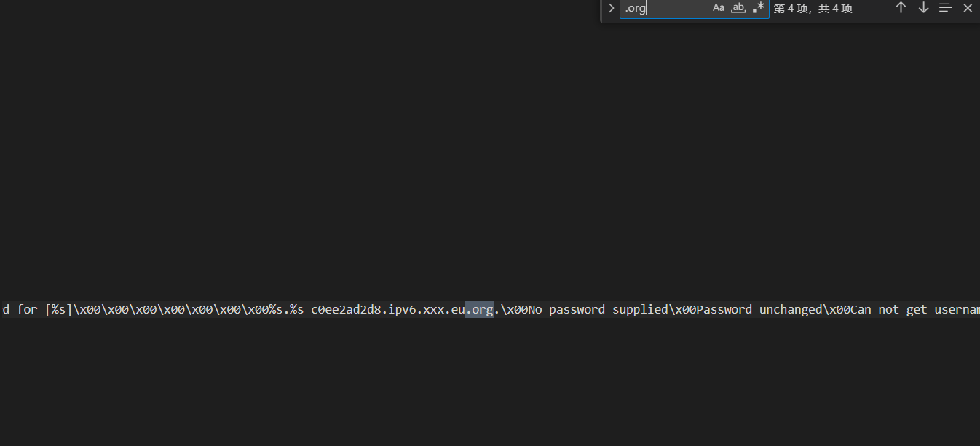Close the find widget

[968, 8]
